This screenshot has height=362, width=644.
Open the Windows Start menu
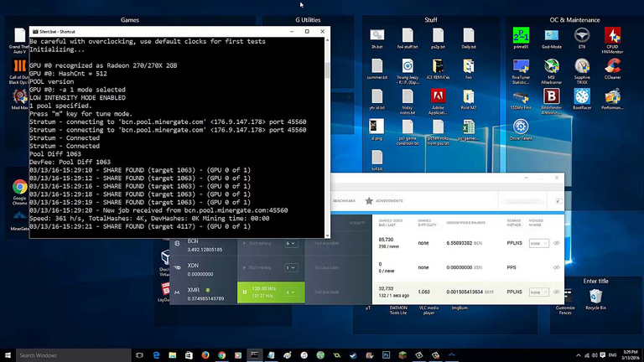8,355
